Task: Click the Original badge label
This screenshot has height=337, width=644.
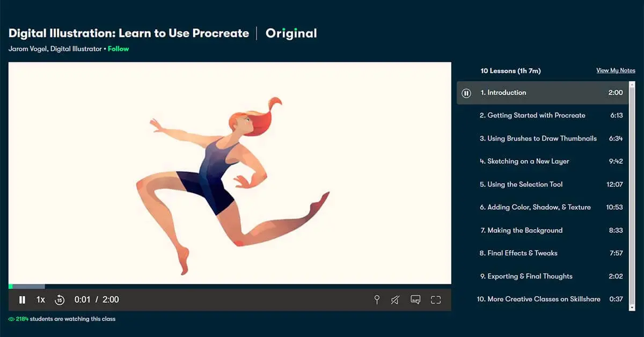Action: pos(291,33)
